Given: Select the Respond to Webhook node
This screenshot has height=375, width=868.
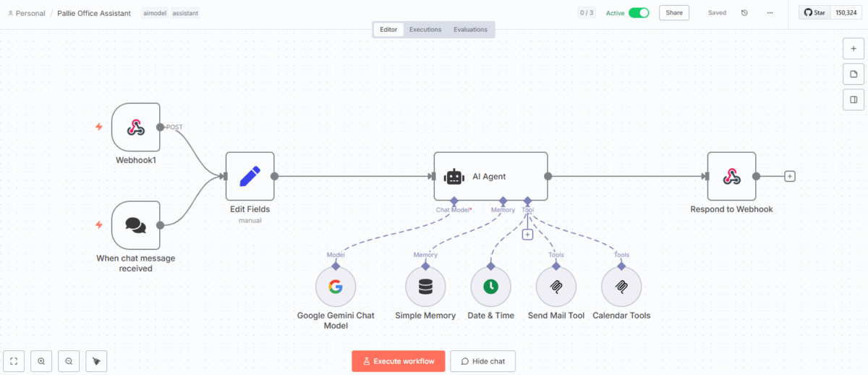Looking at the screenshot, I should click(x=731, y=176).
